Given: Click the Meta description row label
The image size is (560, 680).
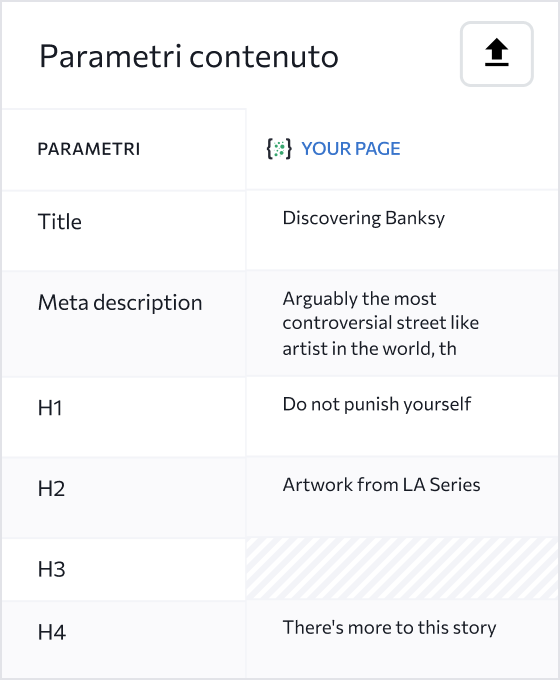Looking at the screenshot, I should pyautogui.click(x=120, y=302).
